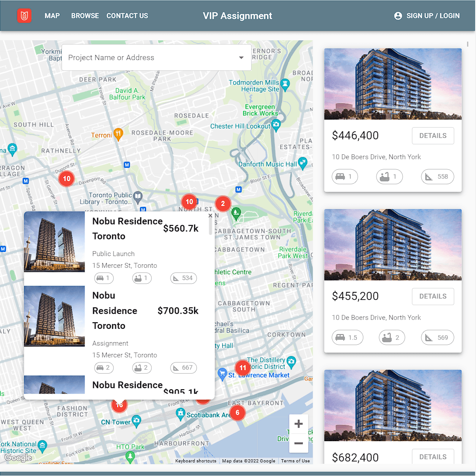Click the bedroom chip on $446,400 card
476x476 pixels.
click(344, 176)
